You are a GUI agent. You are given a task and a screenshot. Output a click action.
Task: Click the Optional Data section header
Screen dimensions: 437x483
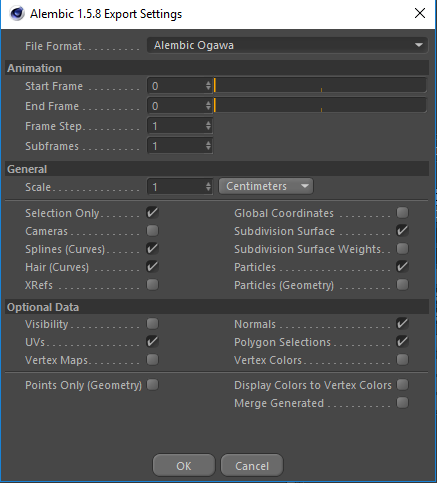click(217, 307)
